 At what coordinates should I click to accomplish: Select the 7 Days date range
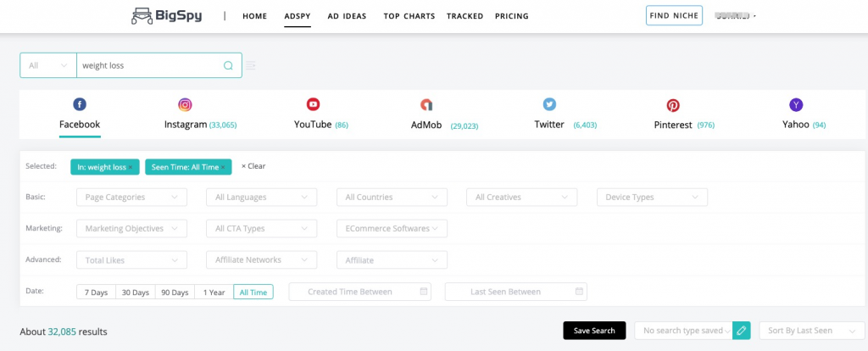[96, 292]
